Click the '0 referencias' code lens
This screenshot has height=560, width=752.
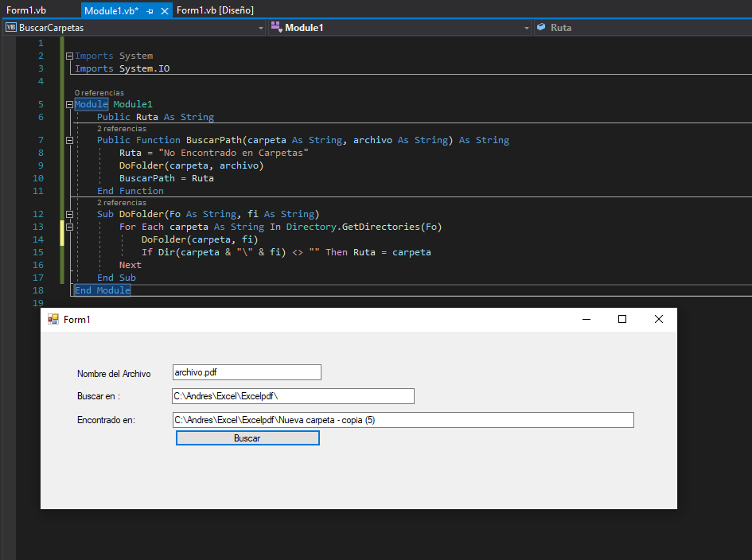pos(99,93)
